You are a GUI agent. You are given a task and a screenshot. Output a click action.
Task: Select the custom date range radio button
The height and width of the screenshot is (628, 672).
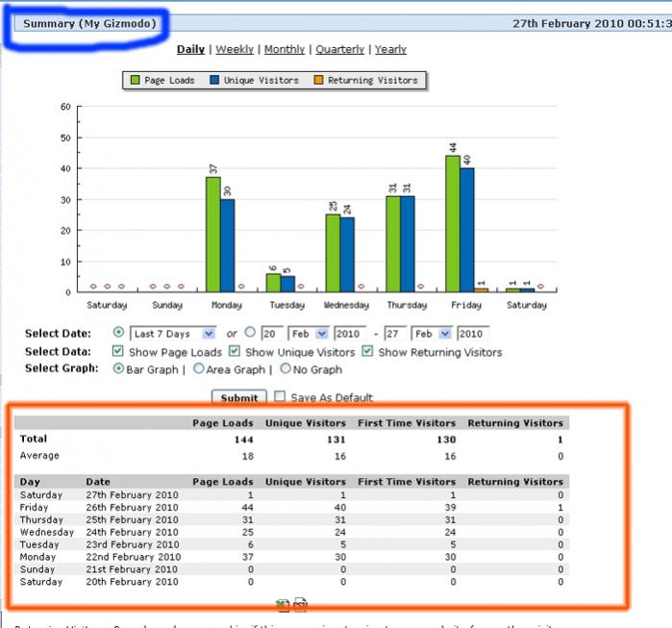[x=250, y=332]
